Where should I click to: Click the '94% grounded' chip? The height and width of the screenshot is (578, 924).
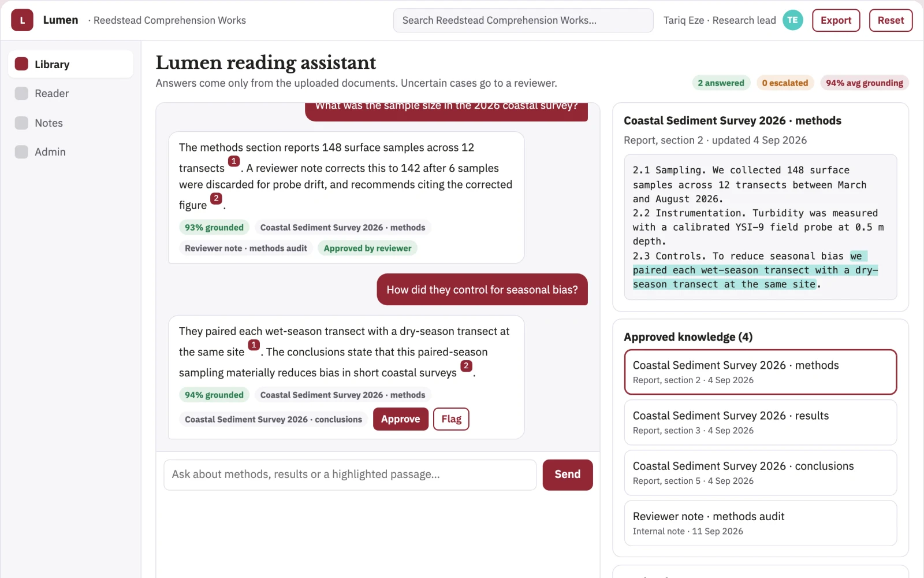coord(214,395)
